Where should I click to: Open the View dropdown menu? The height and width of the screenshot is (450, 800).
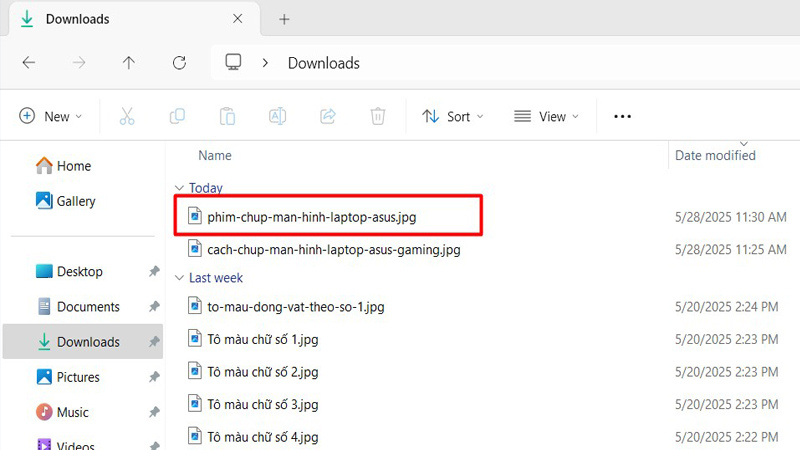pyautogui.click(x=546, y=116)
